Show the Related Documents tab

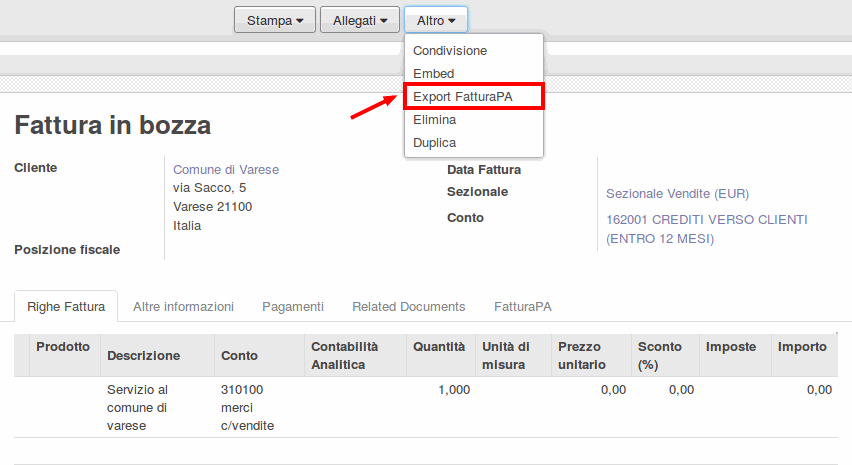408,307
